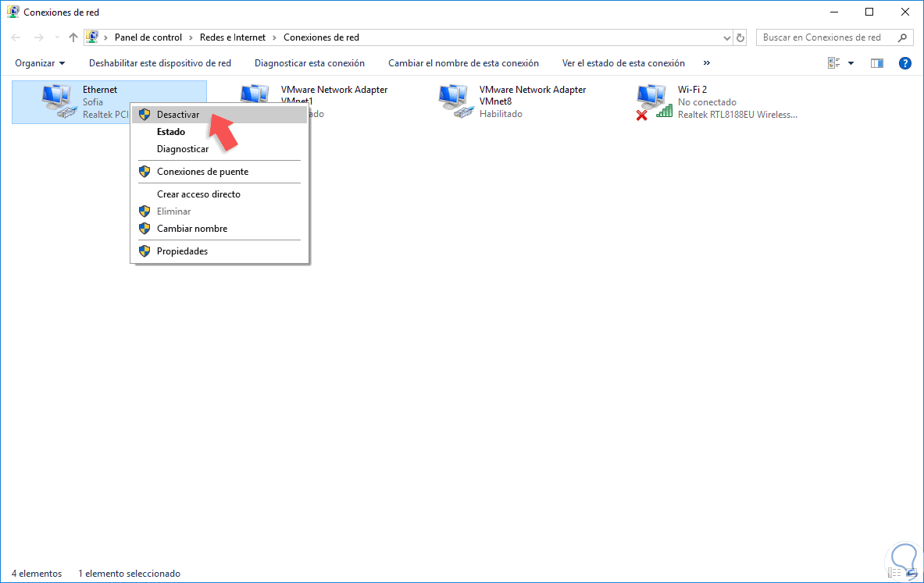
Task: Click the No conectado status text
Action: tap(707, 102)
